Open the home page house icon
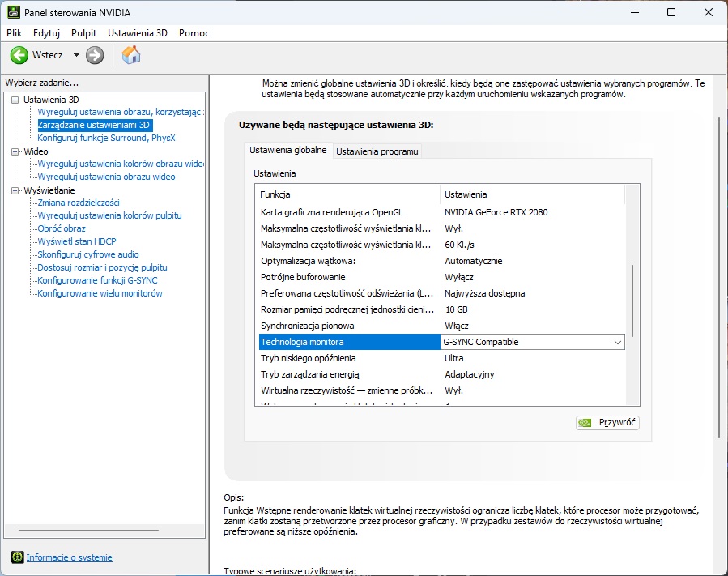Screen dimensions: 728x576 [x=131, y=55]
